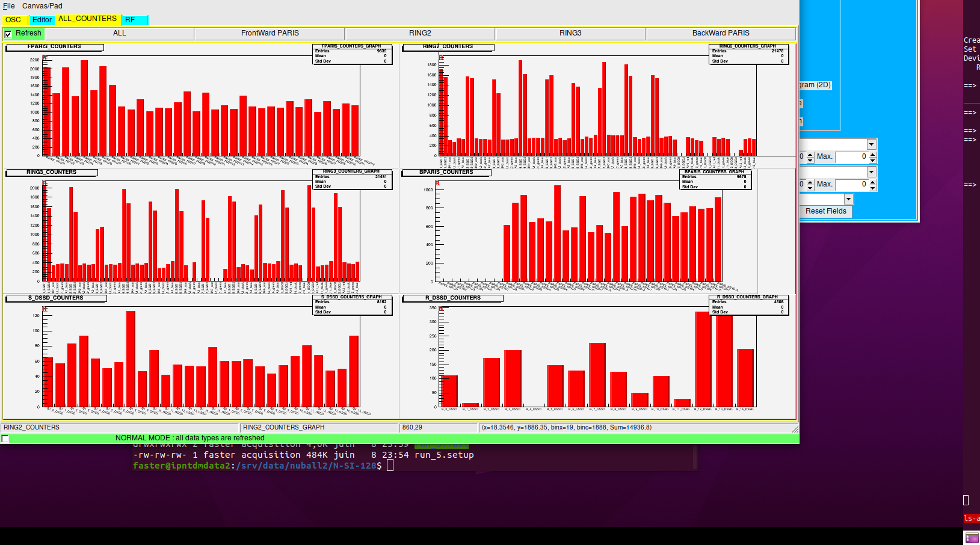
Task: Open the File menu
Action: coord(9,6)
